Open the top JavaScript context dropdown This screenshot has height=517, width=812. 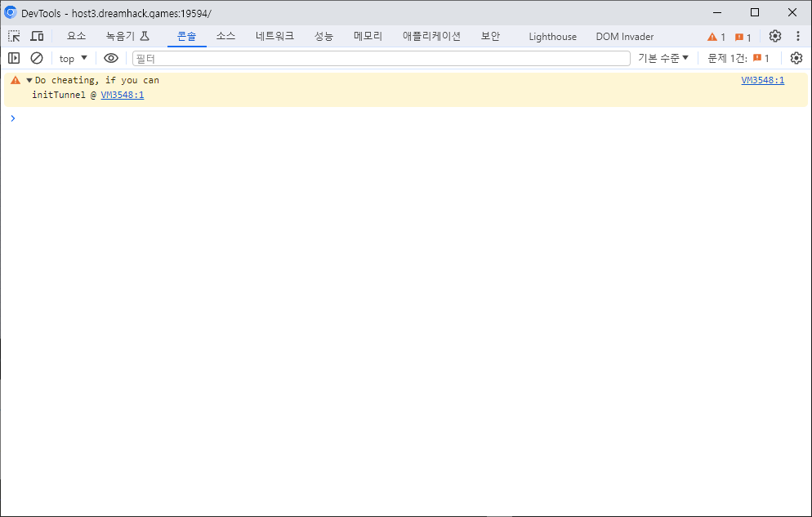pos(74,58)
